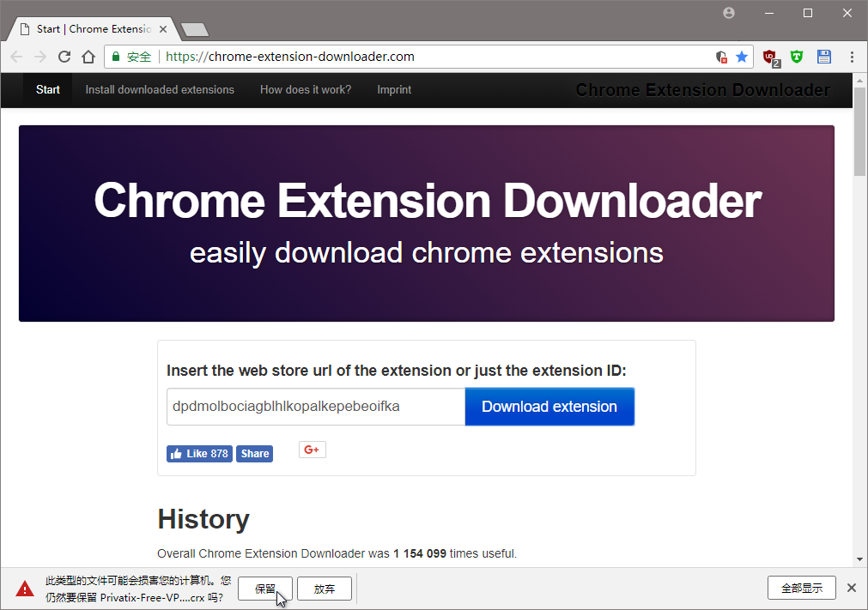Image resolution: width=868 pixels, height=610 pixels.
Task: Reload the current page
Action: pos(64,57)
